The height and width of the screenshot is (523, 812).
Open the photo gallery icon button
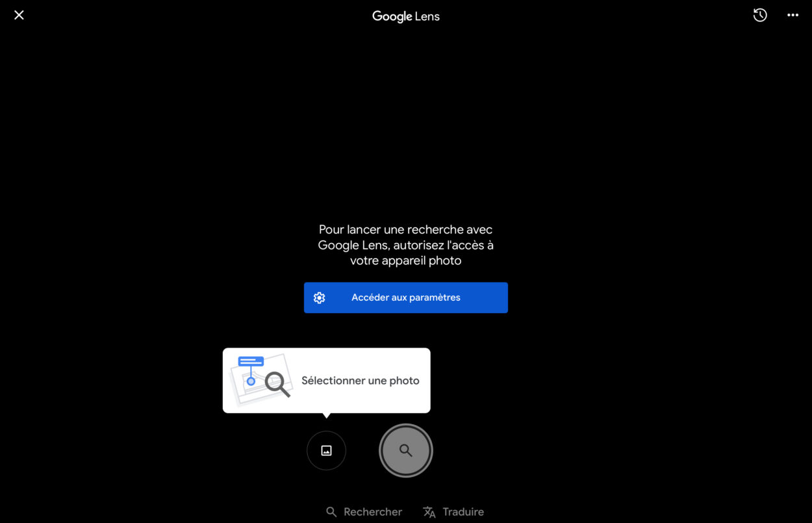(326, 450)
